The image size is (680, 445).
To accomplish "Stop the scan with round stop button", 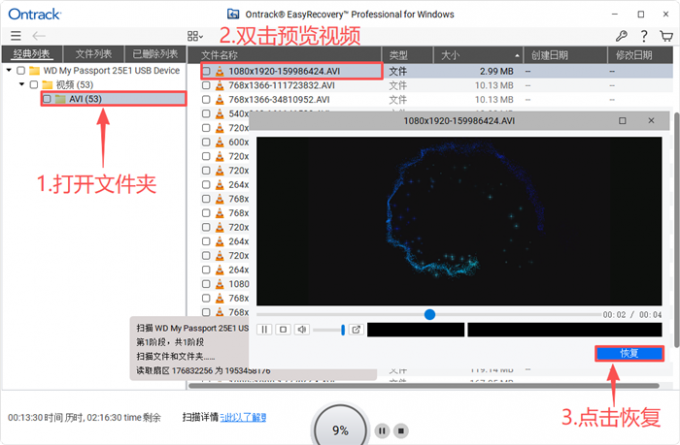I will coord(401,431).
